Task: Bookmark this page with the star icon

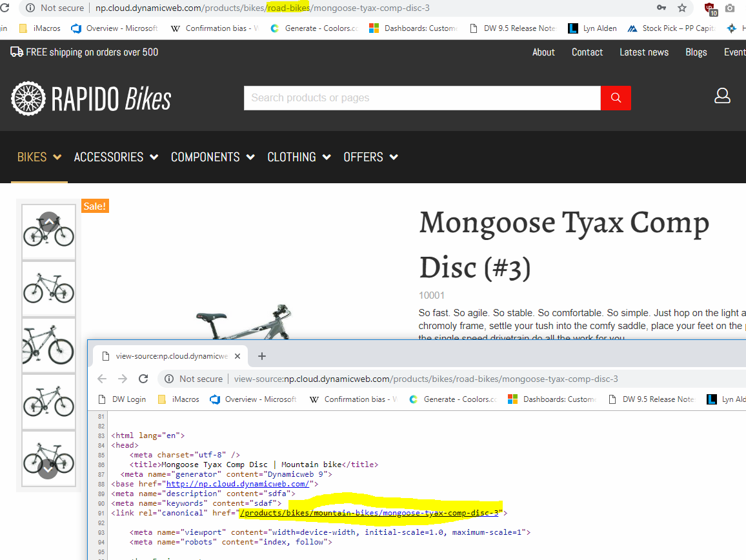Action: [x=681, y=8]
